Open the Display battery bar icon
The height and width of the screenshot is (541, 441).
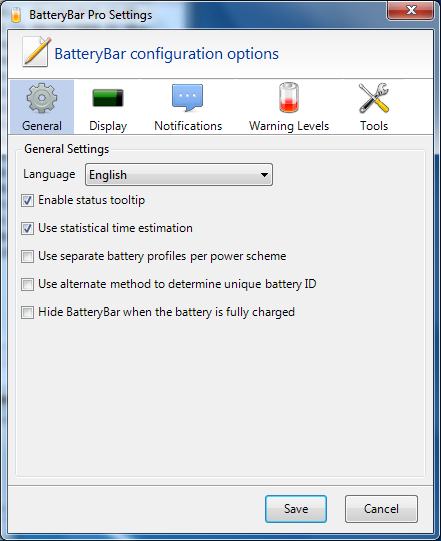[108, 98]
